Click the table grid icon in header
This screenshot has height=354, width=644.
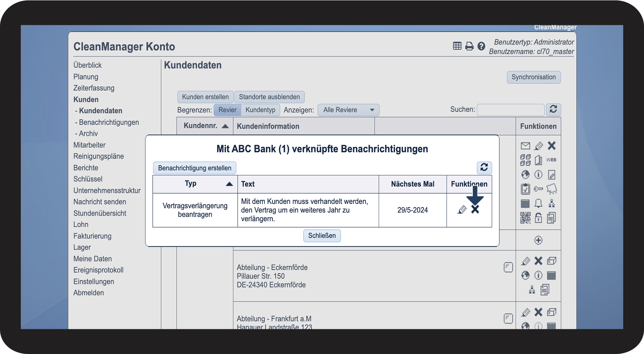point(457,46)
